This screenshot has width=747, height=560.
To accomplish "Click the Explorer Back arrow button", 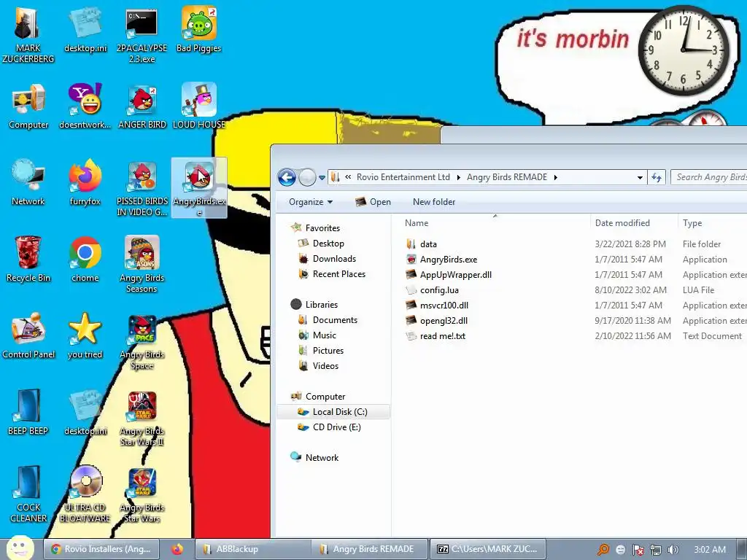I will [287, 178].
